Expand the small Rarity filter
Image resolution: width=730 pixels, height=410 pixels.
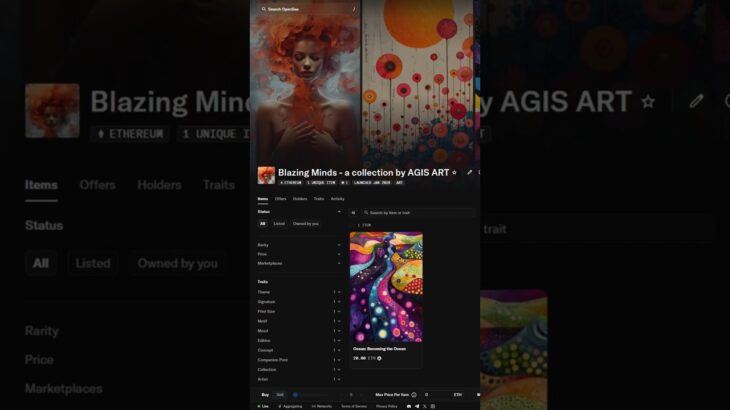298,245
